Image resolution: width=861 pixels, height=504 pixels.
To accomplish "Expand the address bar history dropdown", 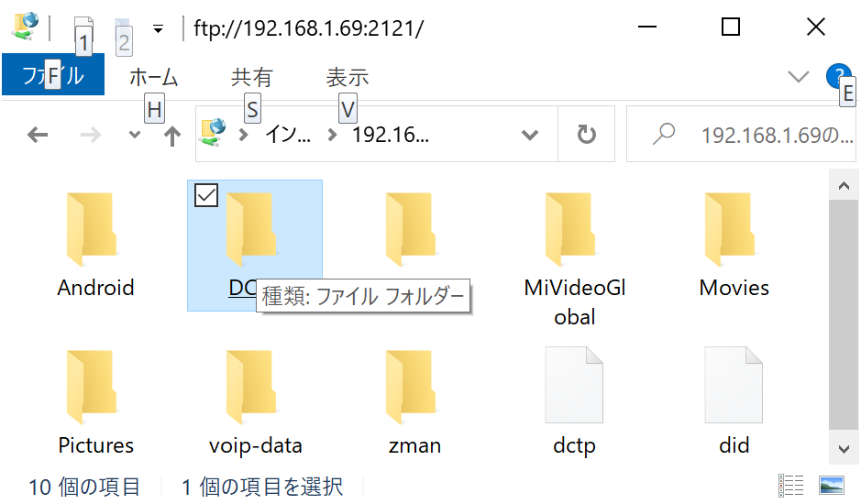I will 529,135.
